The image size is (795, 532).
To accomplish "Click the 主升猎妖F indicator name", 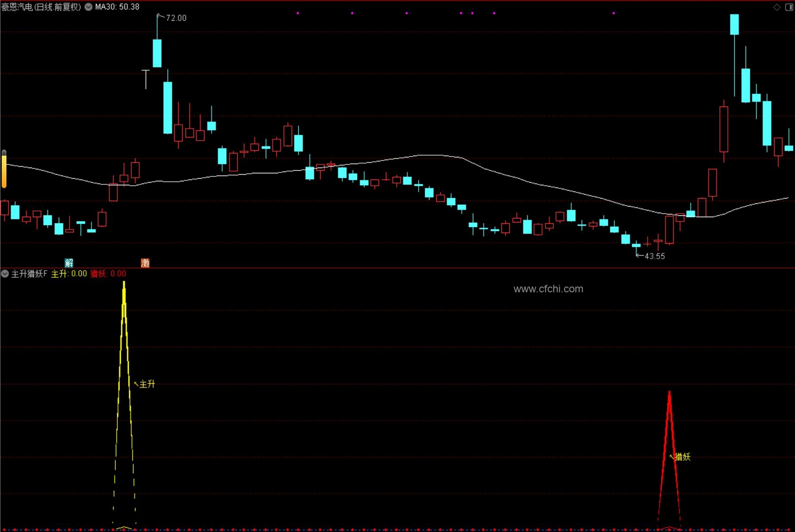I will tap(29, 274).
